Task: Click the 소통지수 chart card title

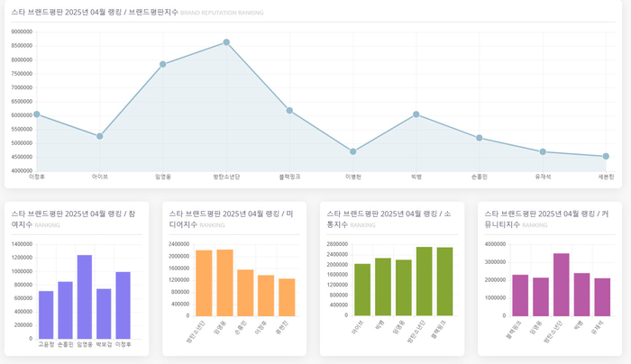Action: point(389,219)
